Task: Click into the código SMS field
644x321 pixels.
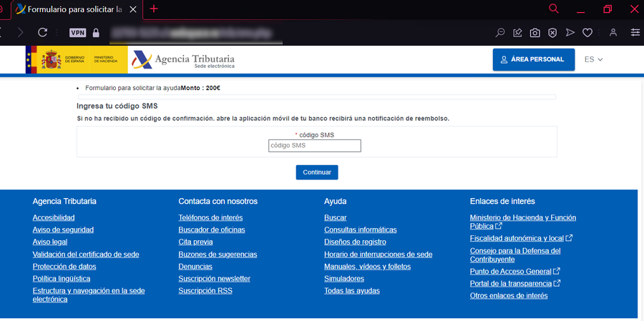Action: click(x=314, y=146)
